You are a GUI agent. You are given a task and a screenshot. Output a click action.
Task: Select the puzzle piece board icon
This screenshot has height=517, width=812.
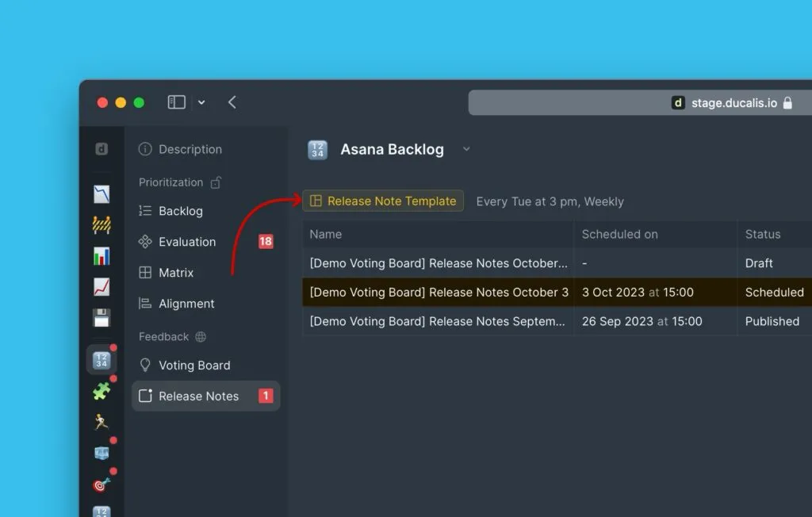pyautogui.click(x=101, y=390)
